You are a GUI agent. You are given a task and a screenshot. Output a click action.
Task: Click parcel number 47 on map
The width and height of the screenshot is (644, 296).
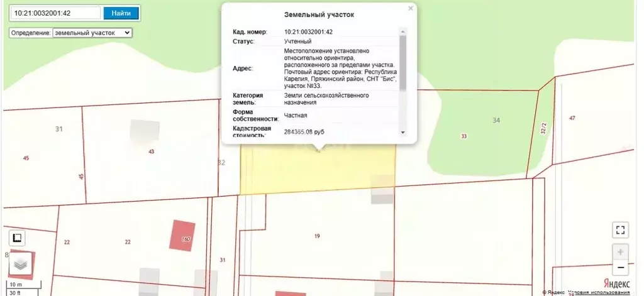572,118
